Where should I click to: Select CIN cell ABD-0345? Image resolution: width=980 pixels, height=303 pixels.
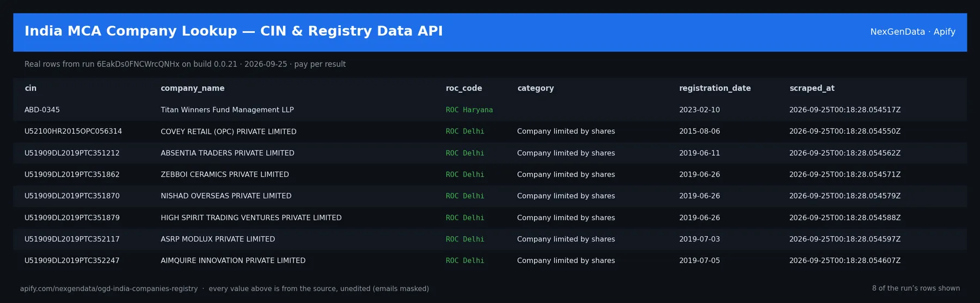42,110
